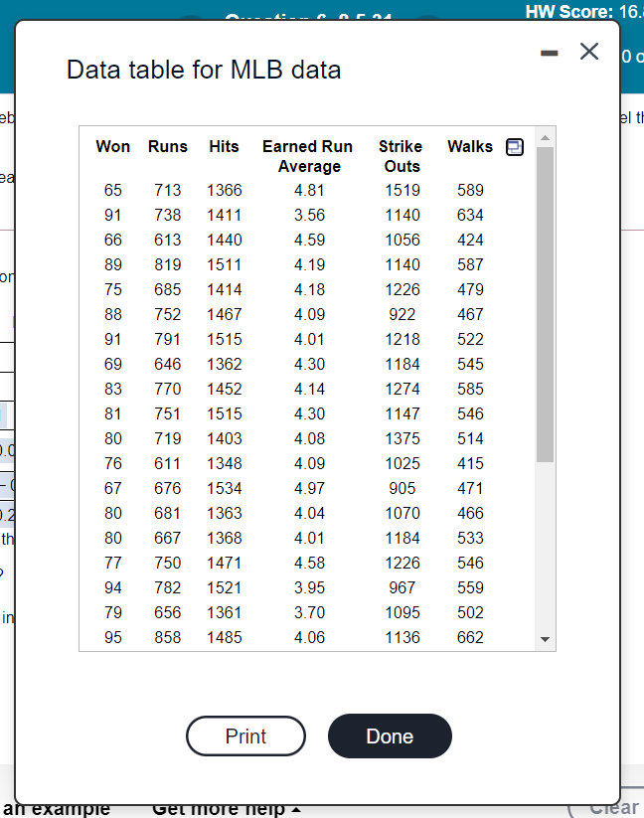Close the MLB data dialog
Viewport: 644px width, 818px height.
pos(589,51)
